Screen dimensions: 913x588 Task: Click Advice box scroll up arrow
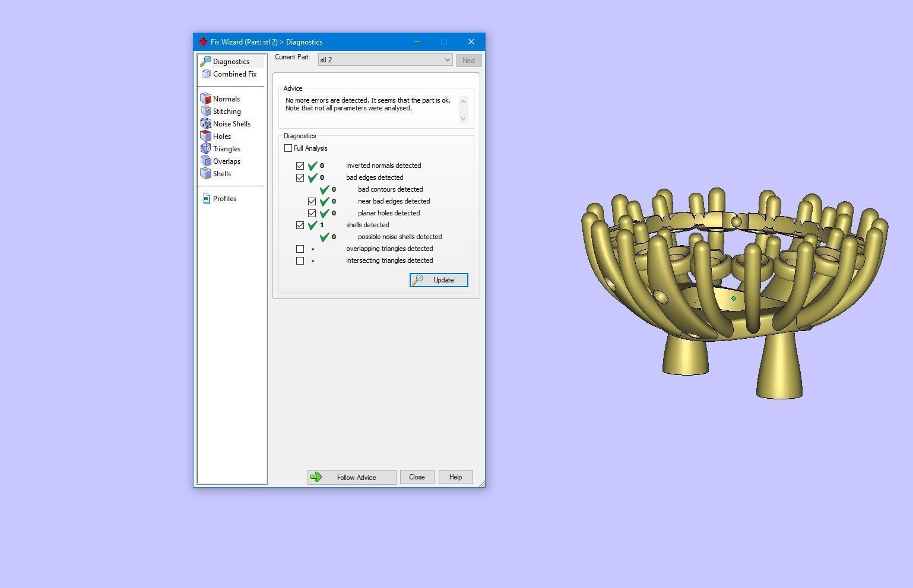(x=464, y=101)
